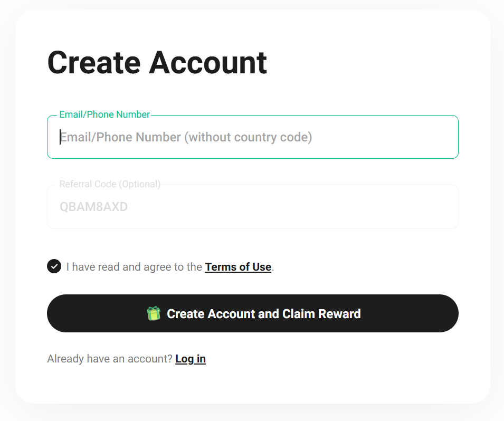Click into the Referral Code field
This screenshot has height=421, width=504.
[x=252, y=207]
